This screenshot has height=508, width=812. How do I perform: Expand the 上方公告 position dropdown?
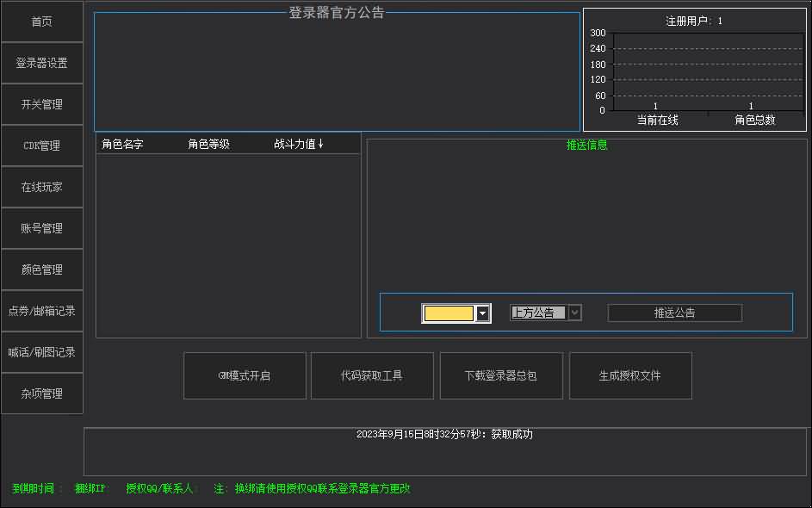pos(573,313)
